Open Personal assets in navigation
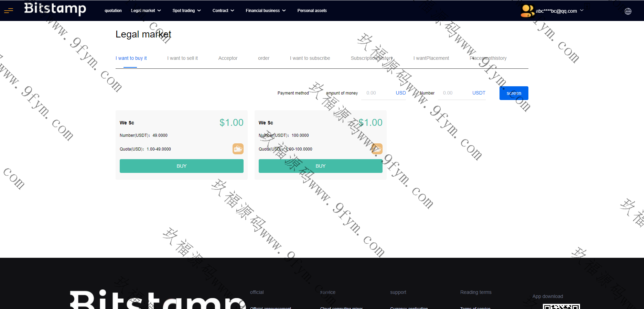 [312, 11]
